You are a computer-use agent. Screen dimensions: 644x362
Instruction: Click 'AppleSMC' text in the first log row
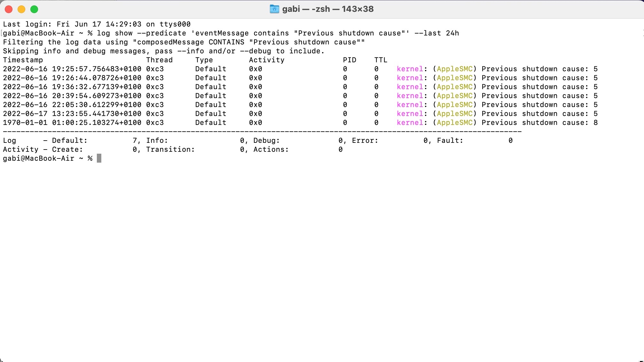coord(454,69)
